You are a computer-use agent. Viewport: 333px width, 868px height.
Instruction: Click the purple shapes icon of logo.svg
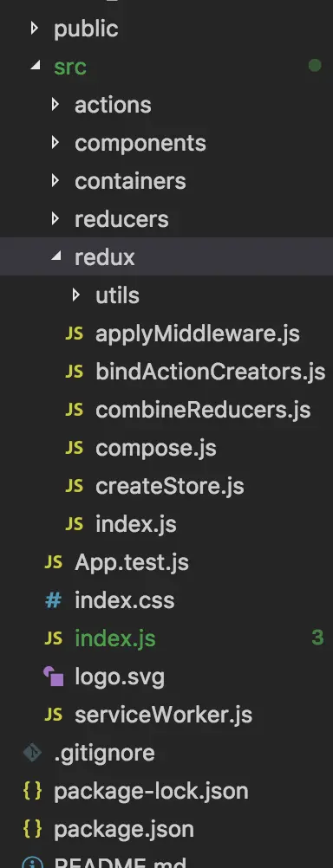pos(53,677)
